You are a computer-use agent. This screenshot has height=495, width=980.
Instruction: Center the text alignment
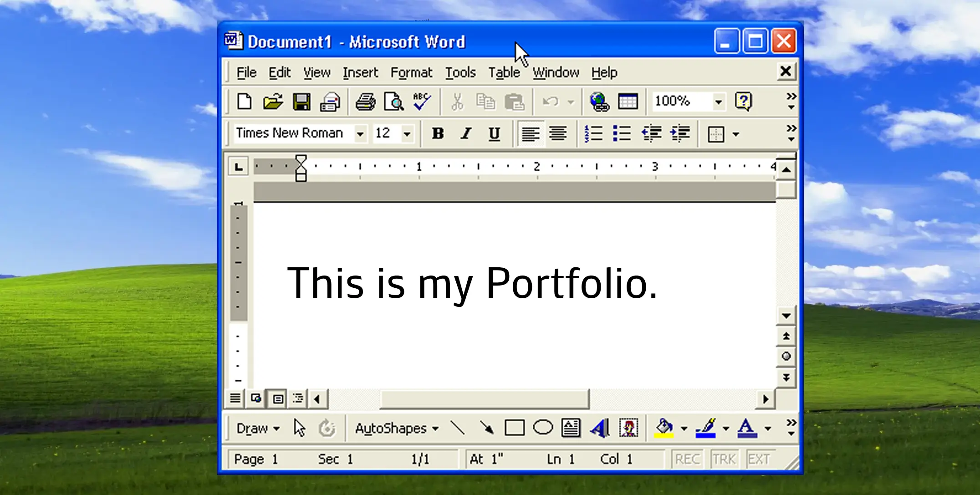[558, 133]
